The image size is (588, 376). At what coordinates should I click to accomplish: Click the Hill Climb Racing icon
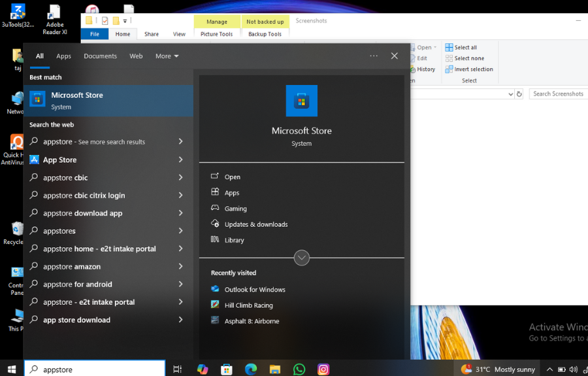point(214,305)
